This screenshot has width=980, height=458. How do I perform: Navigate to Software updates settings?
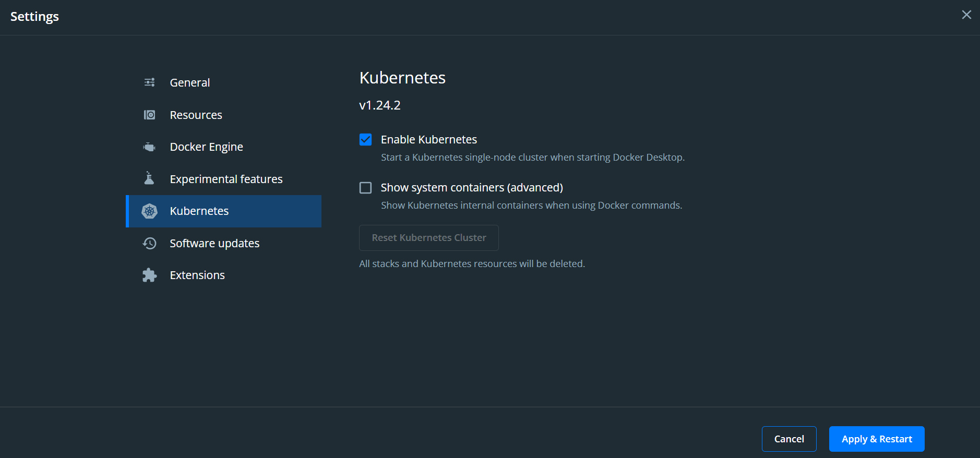point(214,243)
